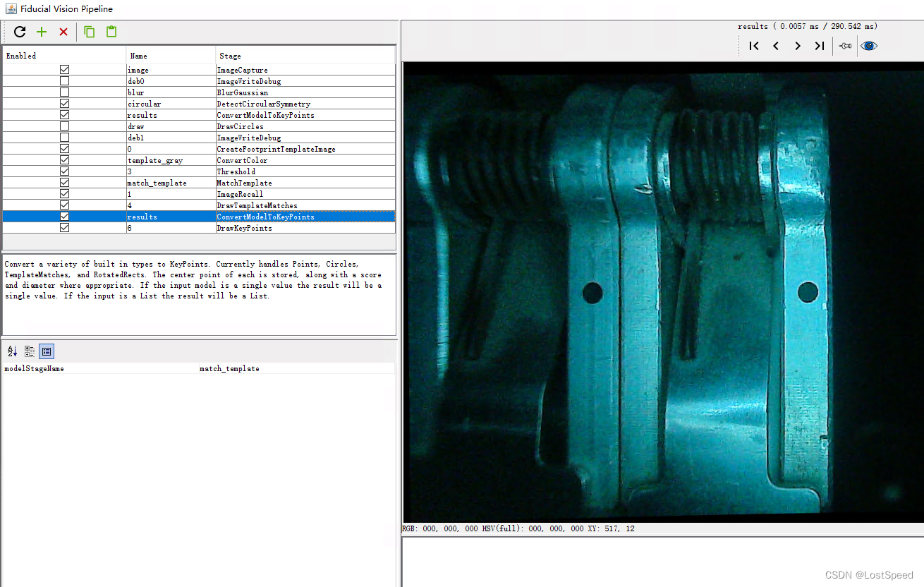924x587 pixels.
Task: Click the blur name cell
Action: point(171,92)
